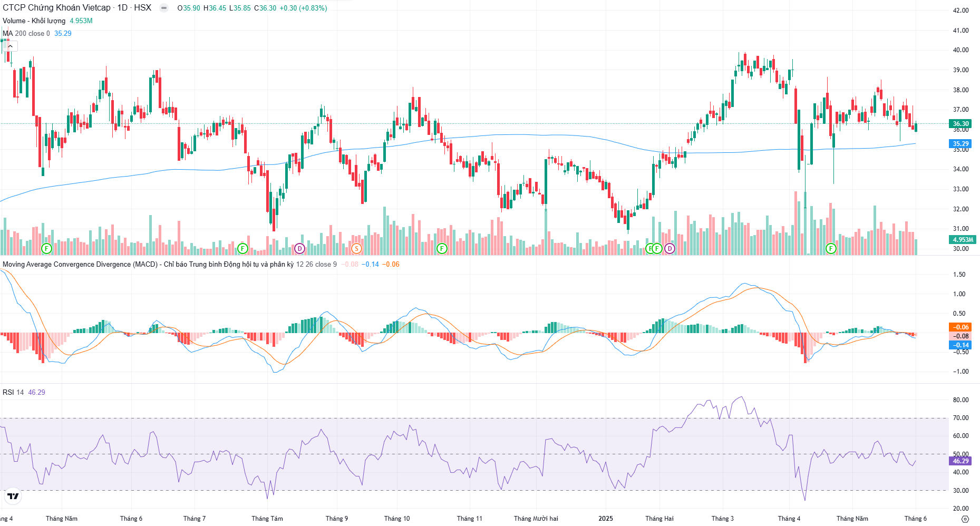
Task: Click the purple 46.29 RSI value label
Action: [x=960, y=461]
